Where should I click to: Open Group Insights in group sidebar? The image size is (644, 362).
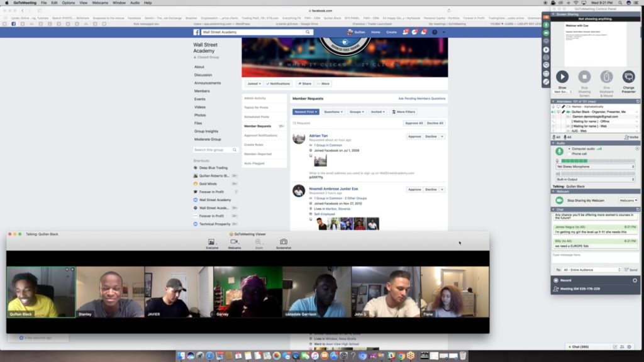(206, 131)
